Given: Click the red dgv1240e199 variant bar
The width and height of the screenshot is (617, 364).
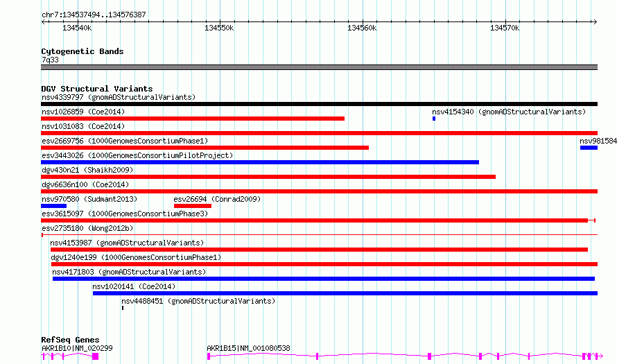Looking at the screenshot, I should (324, 264).
